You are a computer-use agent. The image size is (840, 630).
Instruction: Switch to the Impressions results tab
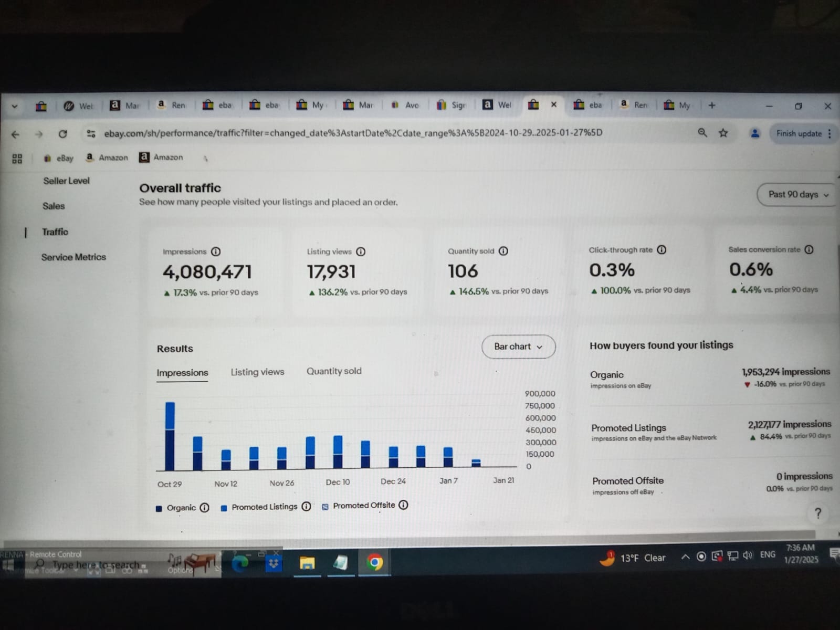click(182, 373)
